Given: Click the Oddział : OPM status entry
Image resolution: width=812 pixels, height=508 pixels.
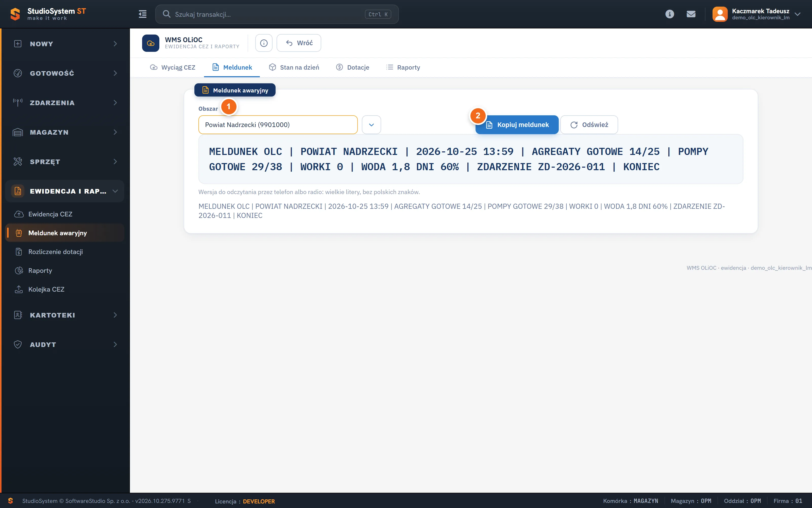Looking at the screenshot, I should pyautogui.click(x=742, y=501).
